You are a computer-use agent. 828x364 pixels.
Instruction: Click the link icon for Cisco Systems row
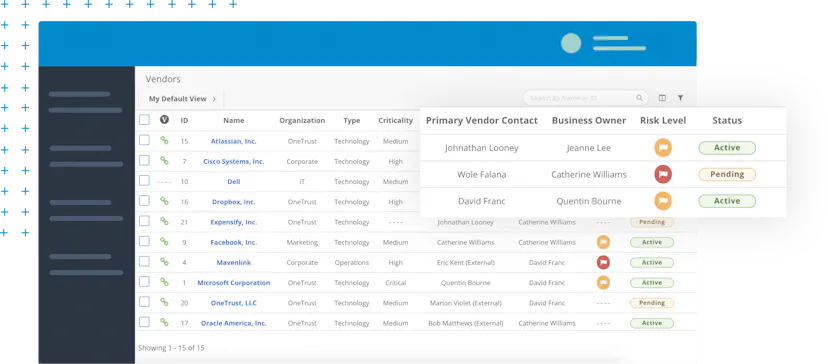click(164, 161)
